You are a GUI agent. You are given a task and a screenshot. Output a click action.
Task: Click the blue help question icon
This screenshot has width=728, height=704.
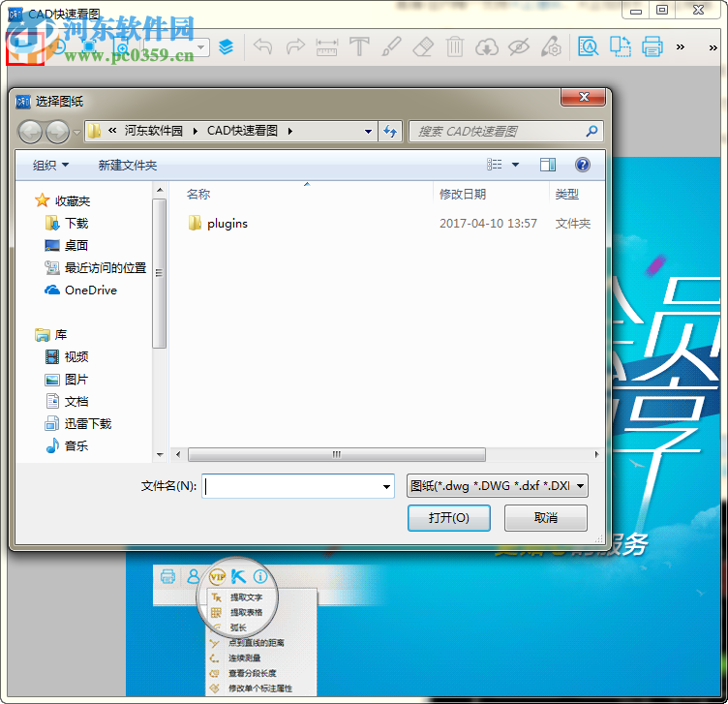pos(583,165)
